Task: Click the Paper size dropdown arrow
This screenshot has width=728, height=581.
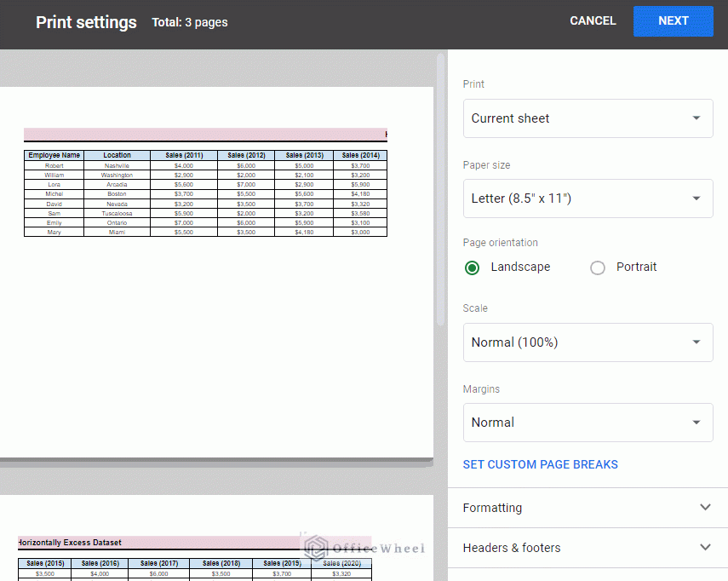Action: (696, 198)
